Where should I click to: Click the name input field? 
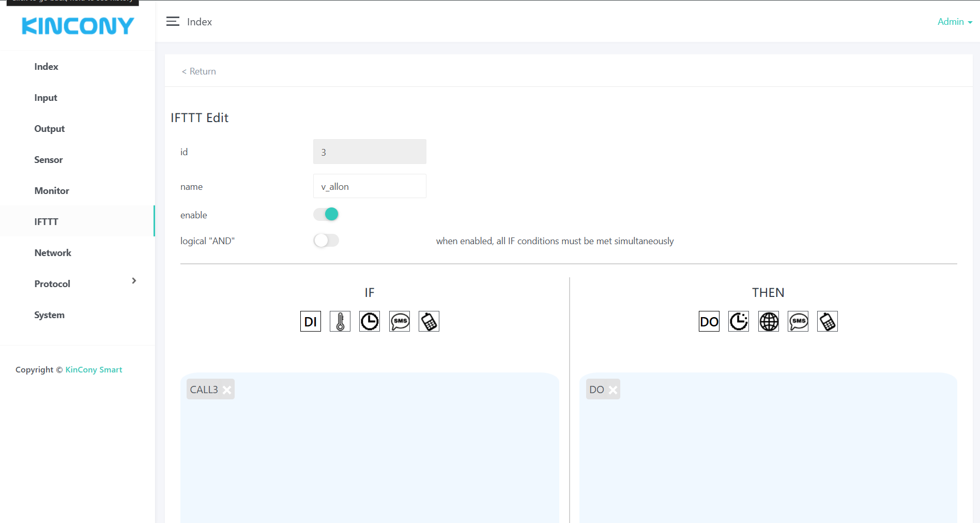370,186
